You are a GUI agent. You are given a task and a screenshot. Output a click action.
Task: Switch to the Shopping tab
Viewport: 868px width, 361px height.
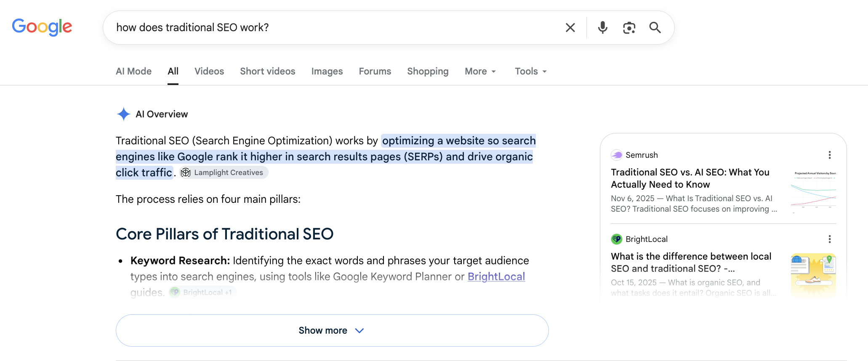click(x=428, y=71)
